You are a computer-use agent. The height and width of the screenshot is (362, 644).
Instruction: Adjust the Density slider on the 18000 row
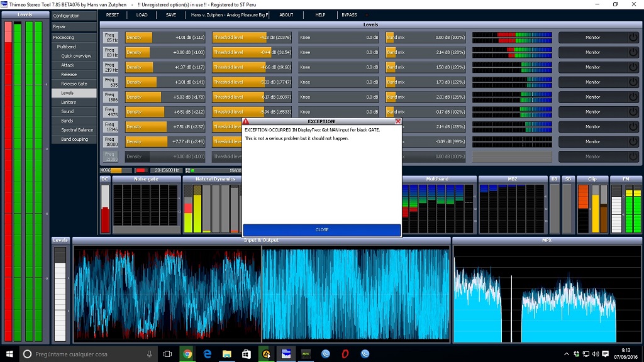click(165, 141)
